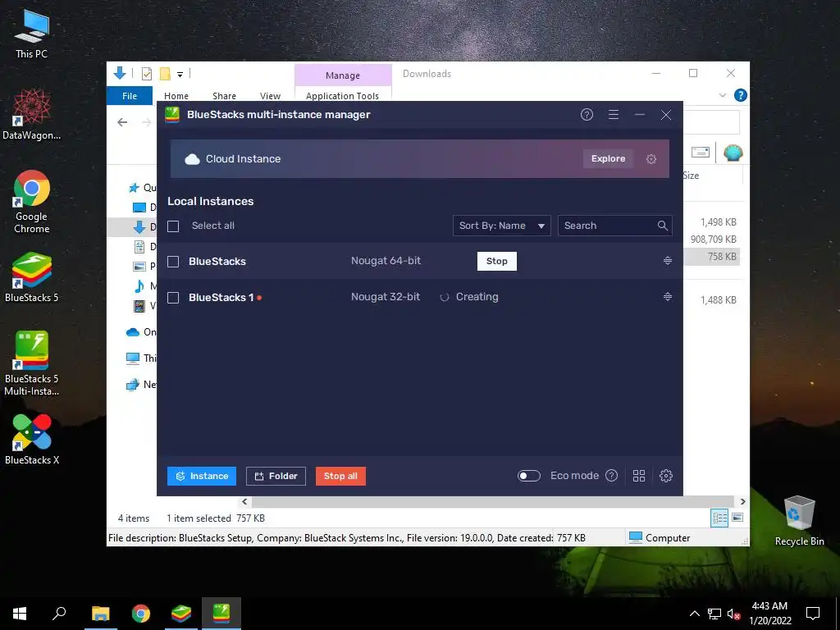840x630 pixels.
Task: Open manager settings gear at bottom
Action: [666, 476]
